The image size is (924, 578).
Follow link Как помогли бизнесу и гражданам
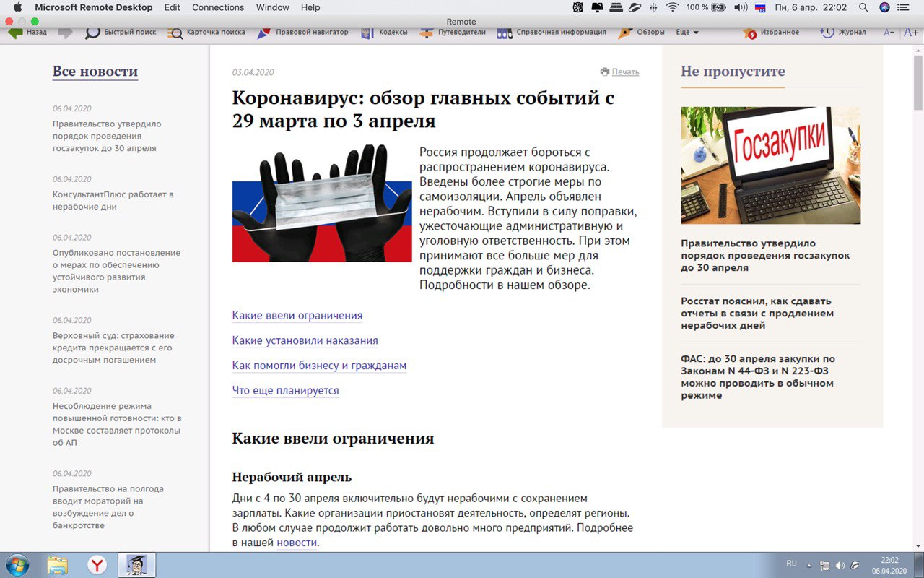tap(319, 366)
